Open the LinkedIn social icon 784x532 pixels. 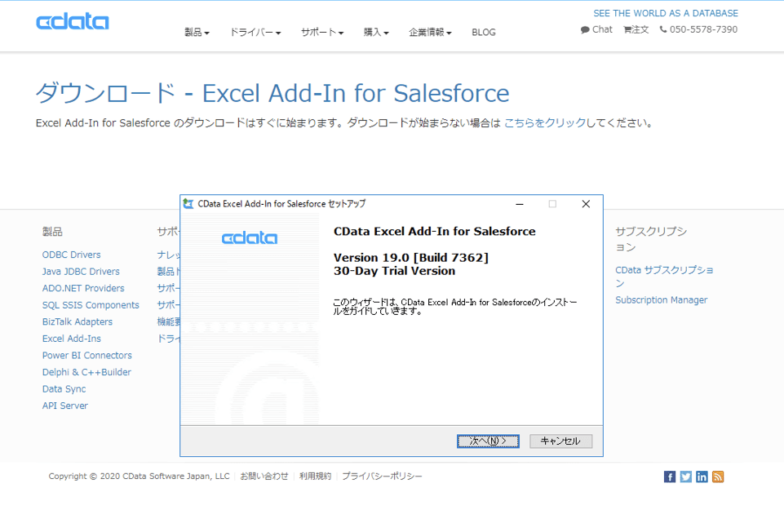tap(702, 477)
